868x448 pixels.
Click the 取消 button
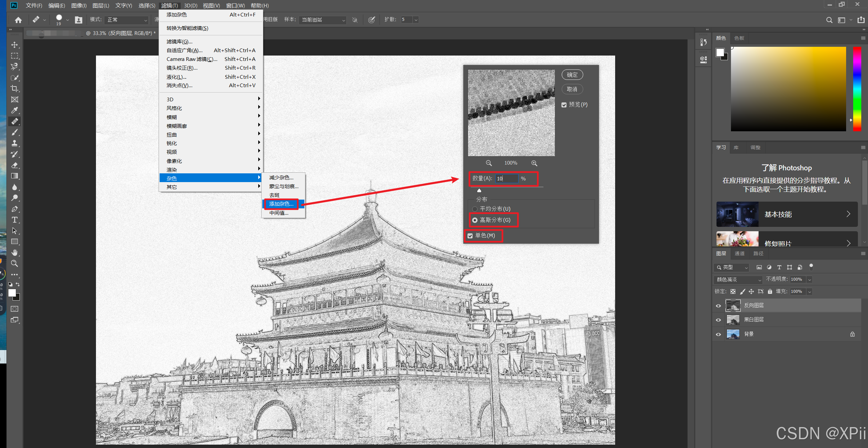tap(572, 89)
